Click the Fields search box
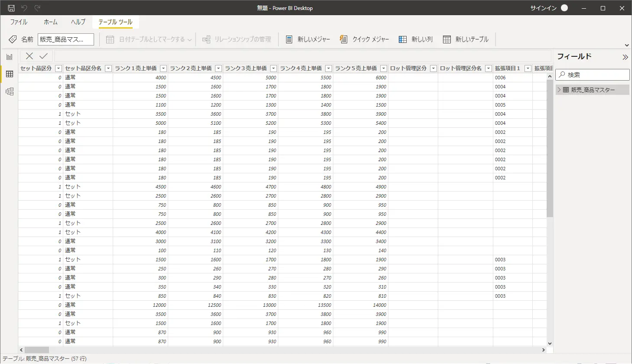 pos(593,75)
